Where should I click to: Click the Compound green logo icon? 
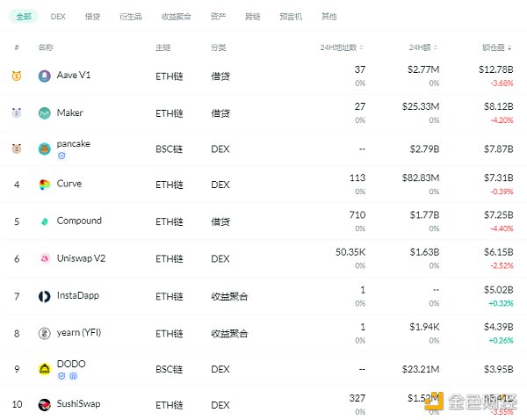tap(44, 221)
